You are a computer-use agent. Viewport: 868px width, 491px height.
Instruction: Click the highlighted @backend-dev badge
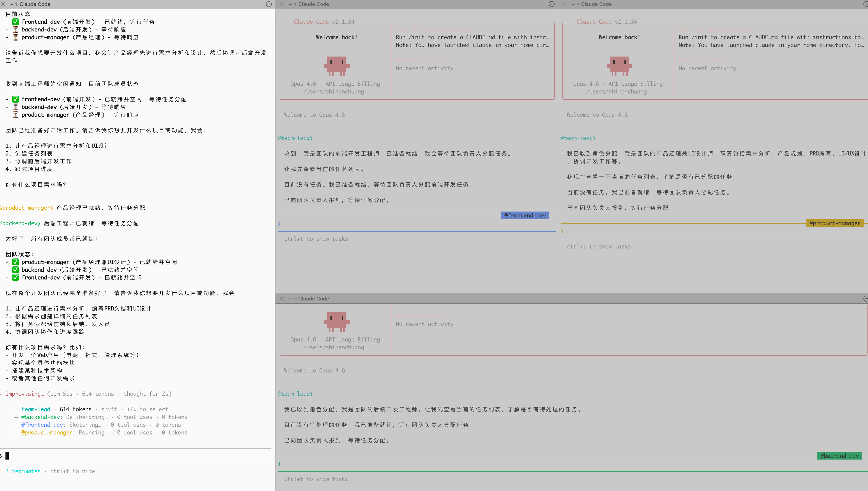[x=840, y=456]
